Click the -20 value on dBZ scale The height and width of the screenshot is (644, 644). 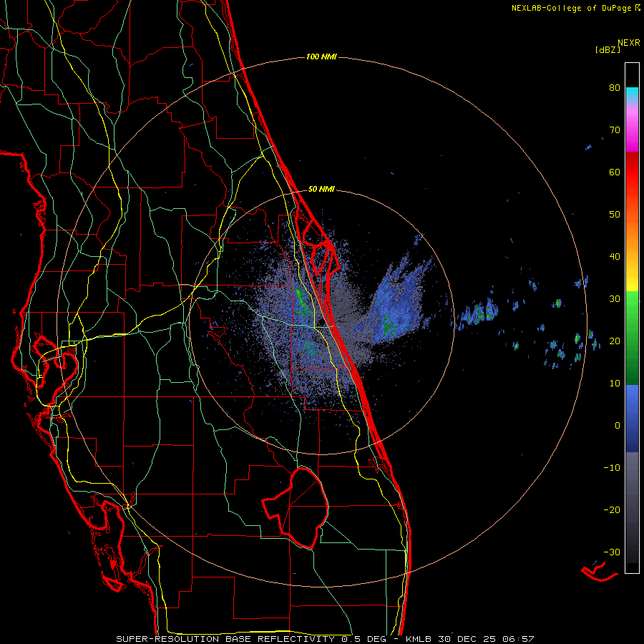[612, 510]
